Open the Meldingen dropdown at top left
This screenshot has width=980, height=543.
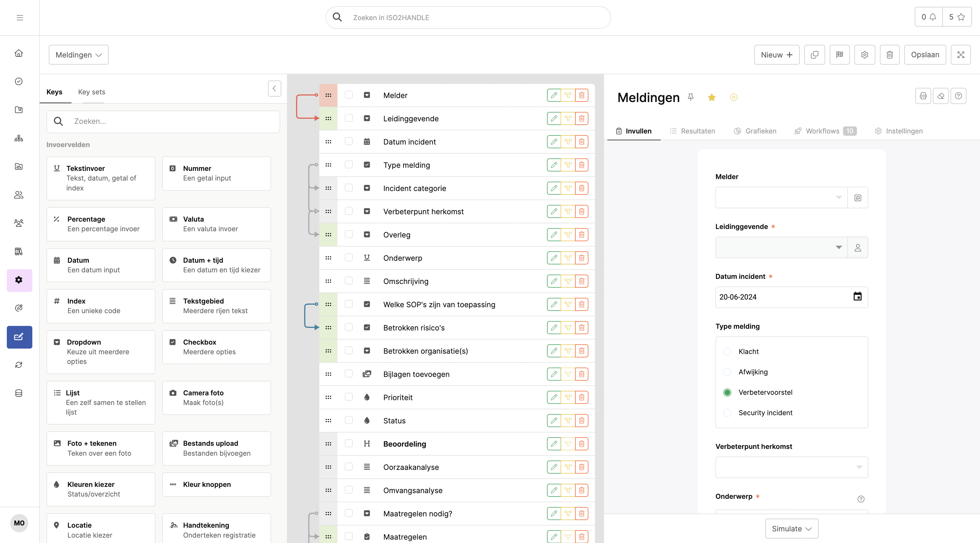coord(78,55)
